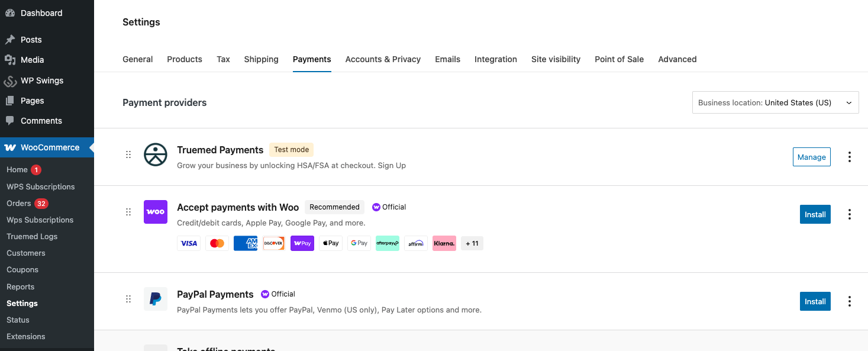Click the Truemed Payments logo
868x351 pixels.
(x=155, y=155)
